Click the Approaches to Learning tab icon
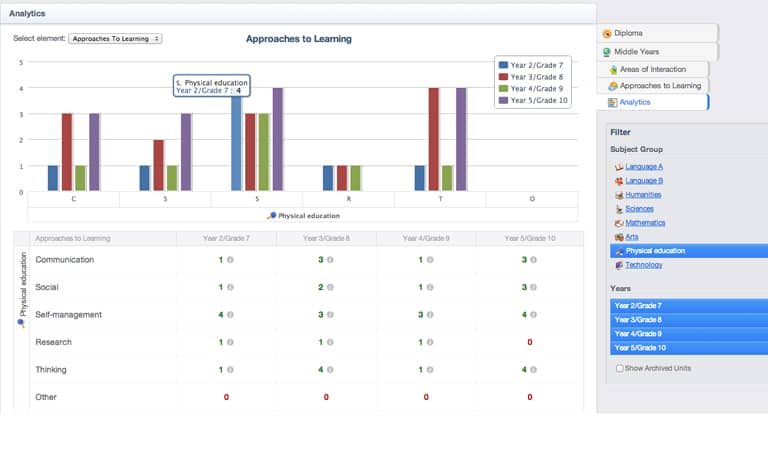The height and width of the screenshot is (461, 768). point(613,86)
